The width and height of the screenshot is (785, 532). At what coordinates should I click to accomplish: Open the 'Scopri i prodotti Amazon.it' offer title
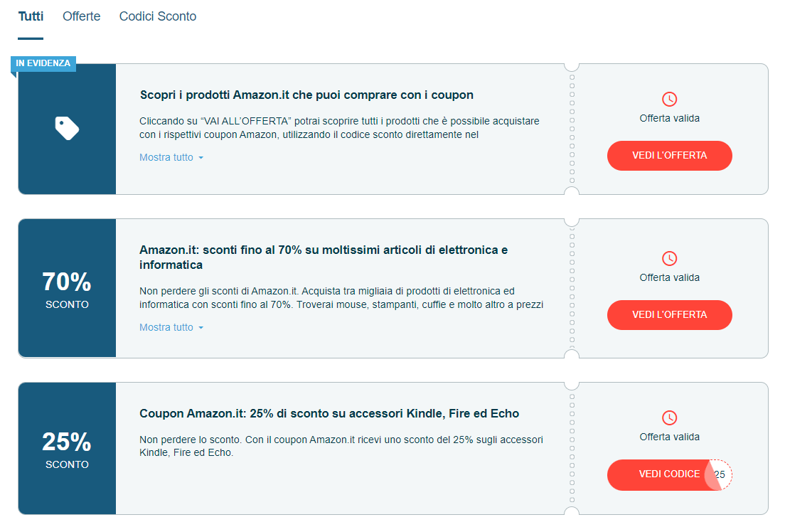click(306, 95)
